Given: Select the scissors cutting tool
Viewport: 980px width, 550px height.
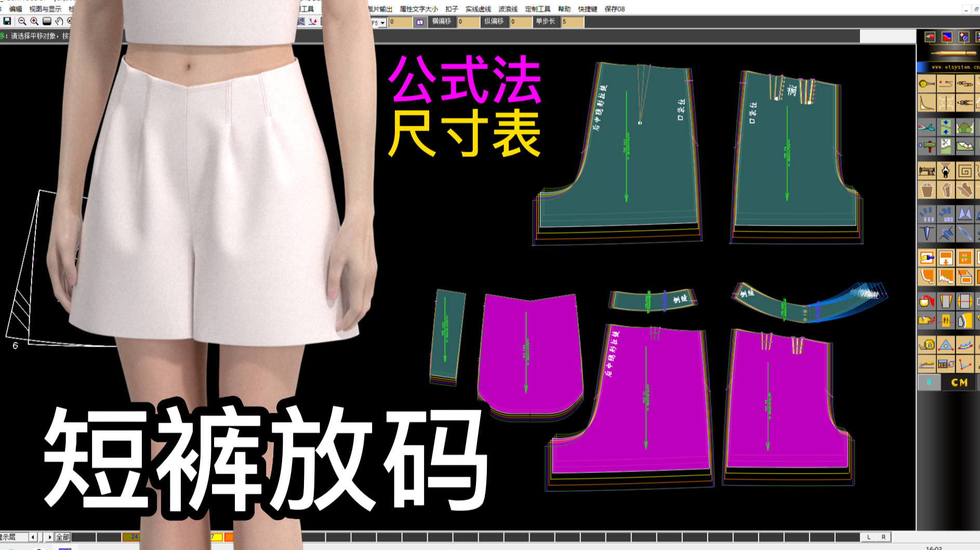Looking at the screenshot, I should coord(926,127).
